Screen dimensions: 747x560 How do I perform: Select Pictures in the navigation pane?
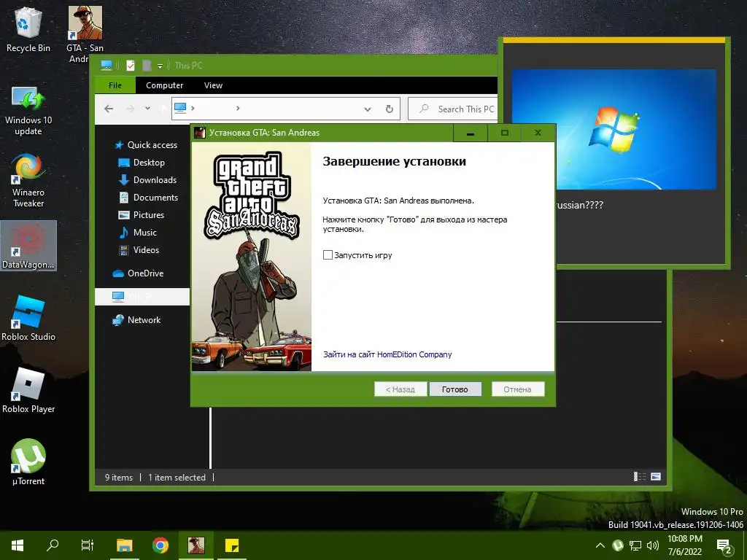[141, 215]
